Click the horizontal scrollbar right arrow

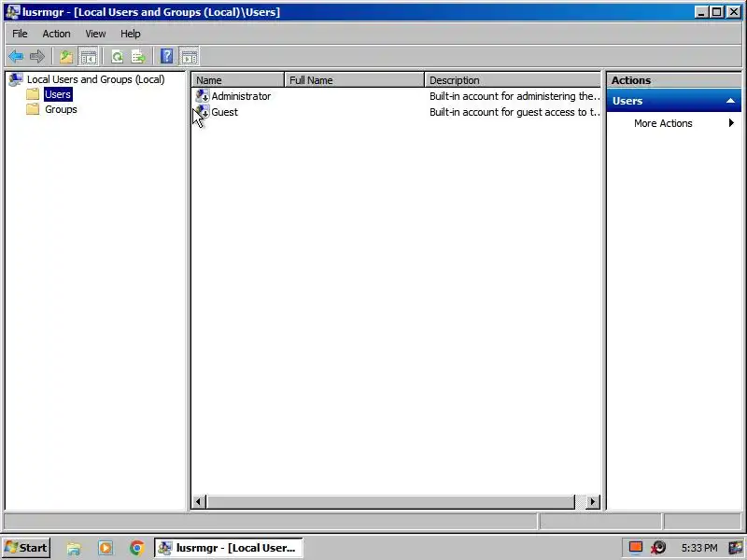tap(593, 501)
